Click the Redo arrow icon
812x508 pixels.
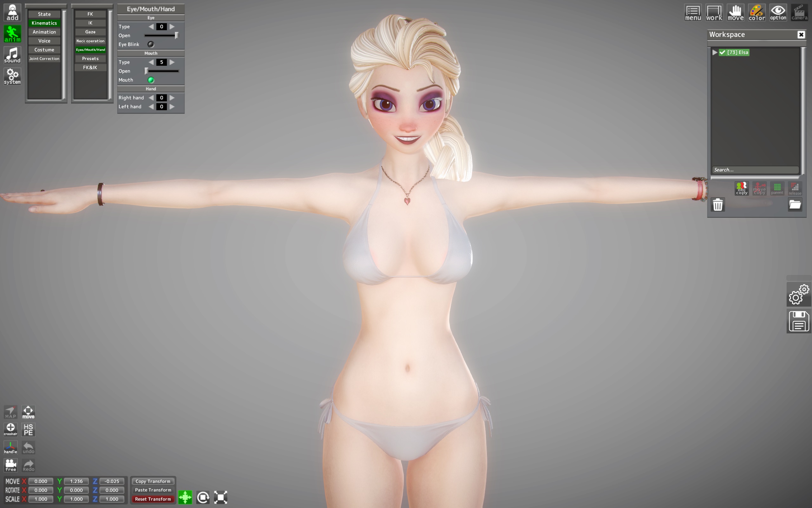28,465
